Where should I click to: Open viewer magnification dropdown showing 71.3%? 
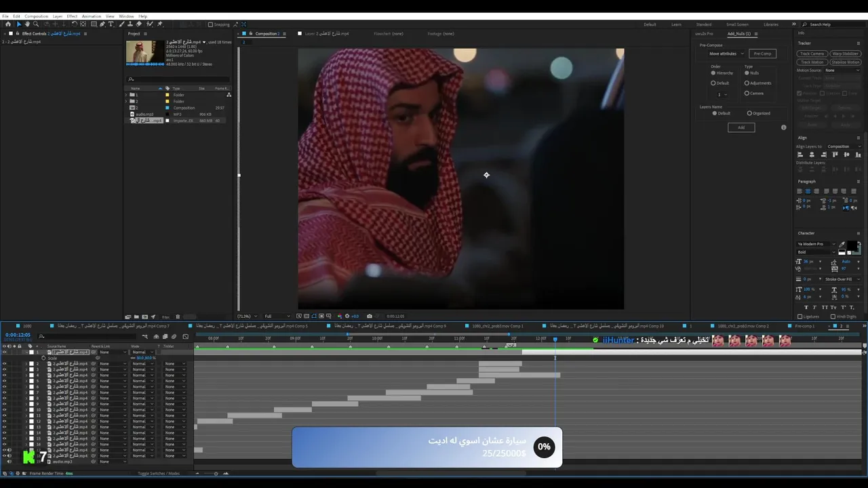[x=245, y=316]
